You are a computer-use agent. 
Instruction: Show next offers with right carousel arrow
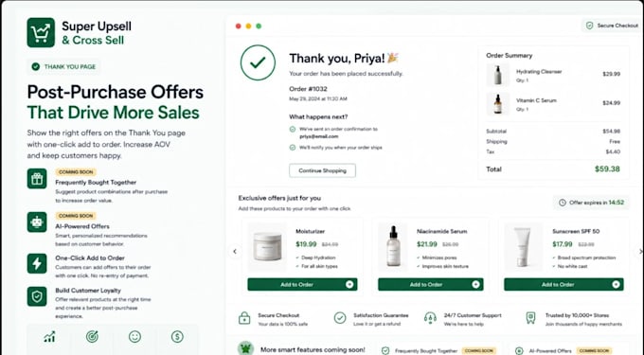pyautogui.click(x=639, y=251)
